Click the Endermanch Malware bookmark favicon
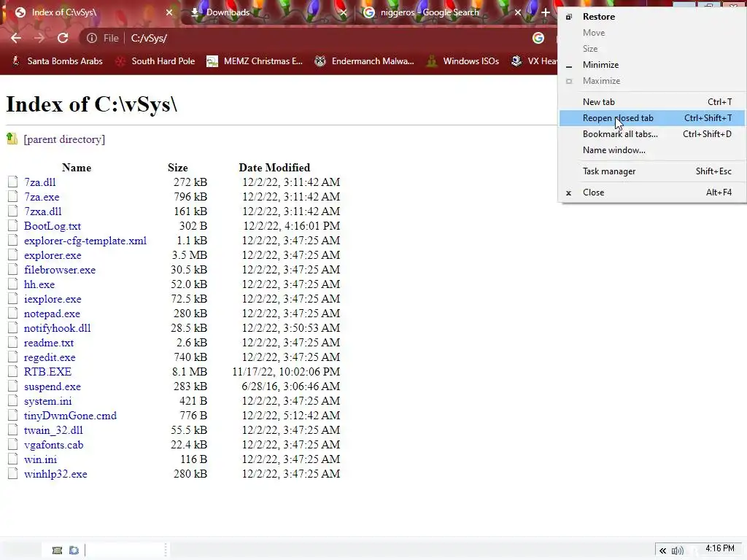Image resolution: width=747 pixels, height=560 pixels. click(x=320, y=61)
